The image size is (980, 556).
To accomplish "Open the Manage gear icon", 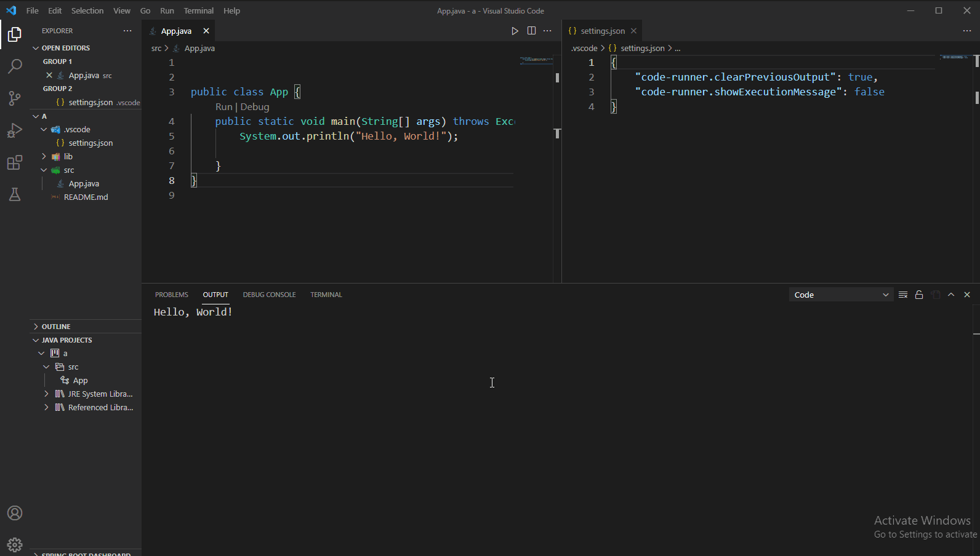I will (15, 545).
